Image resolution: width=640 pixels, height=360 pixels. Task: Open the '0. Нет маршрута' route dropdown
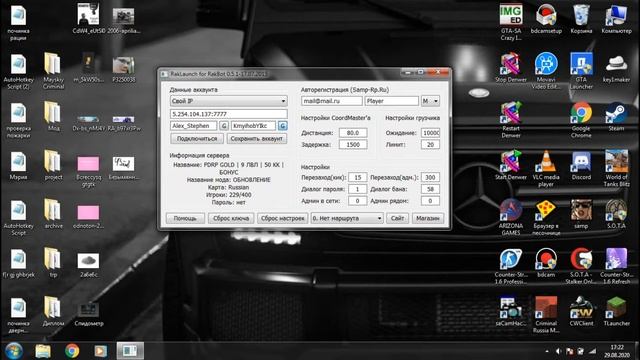point(347,218)
